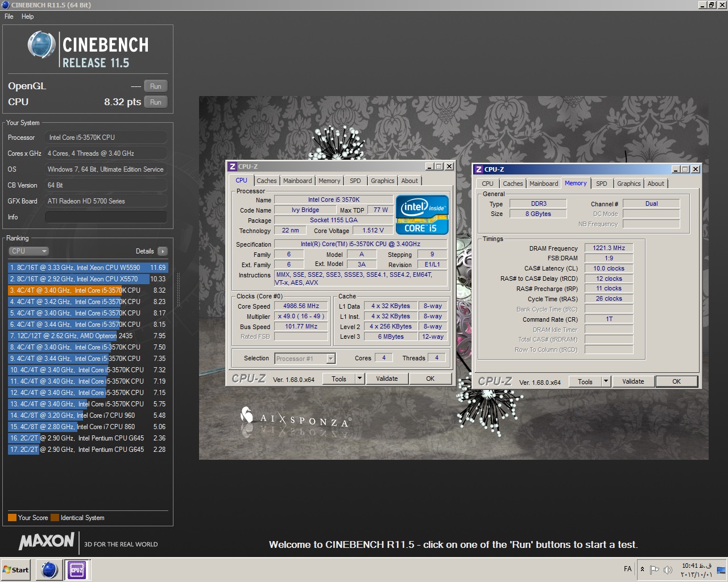
Task: Click the Intel Core i5 logo in CPU-Z
Action: pyautogui.click(x=422, y=214)
